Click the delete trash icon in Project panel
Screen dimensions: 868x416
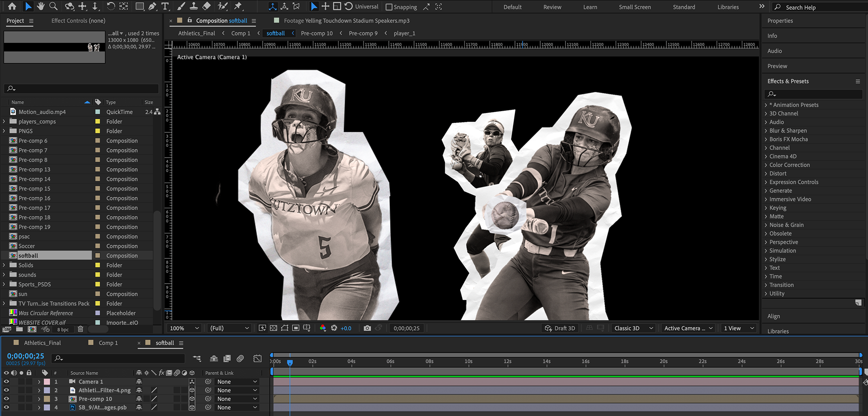[80, 329]
